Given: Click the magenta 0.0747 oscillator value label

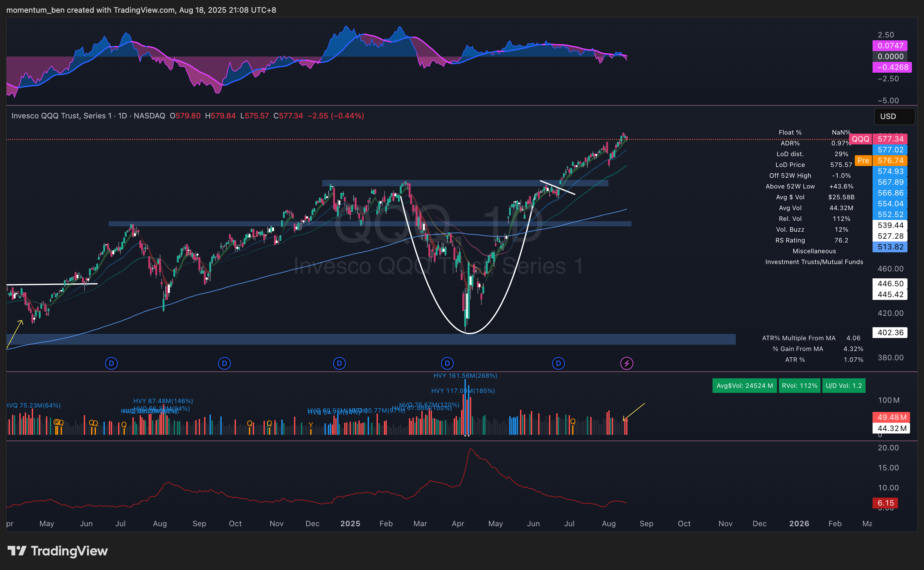Looking at the screenshot, I should click(890, 46).
